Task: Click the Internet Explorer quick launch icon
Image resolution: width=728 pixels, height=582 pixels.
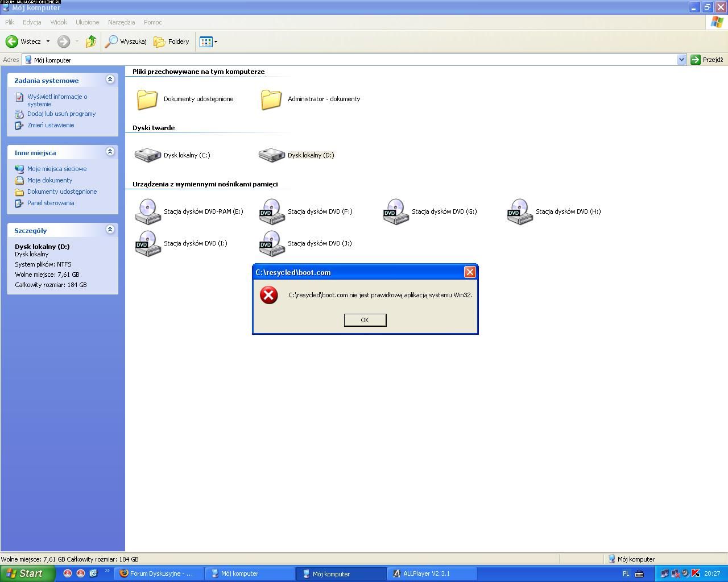Action: point(93,573)
